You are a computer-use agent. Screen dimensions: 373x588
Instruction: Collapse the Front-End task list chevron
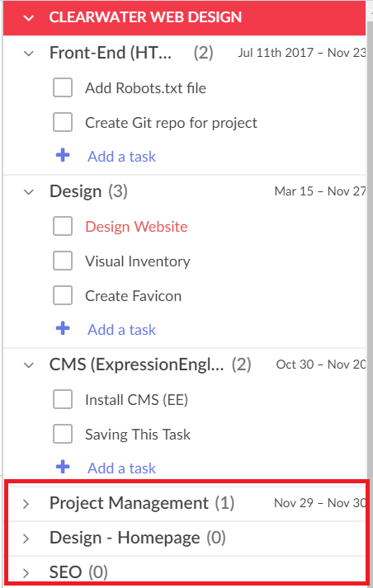(x=29, y=54)
